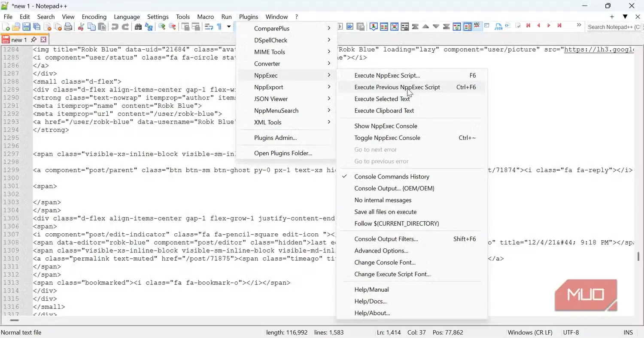Click the Windows (CR LF) status bar entry
Screen dimensions: 644x338
pos(530,332)
